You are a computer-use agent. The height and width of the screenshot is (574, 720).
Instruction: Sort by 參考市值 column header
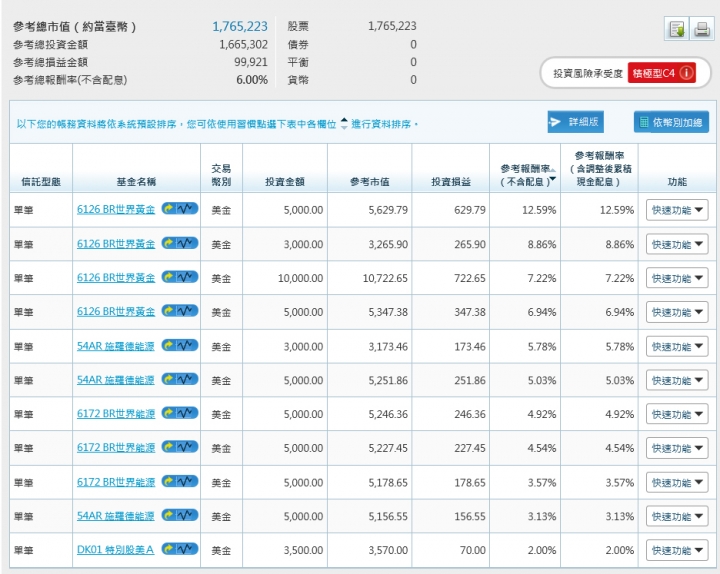coord(369,182)
